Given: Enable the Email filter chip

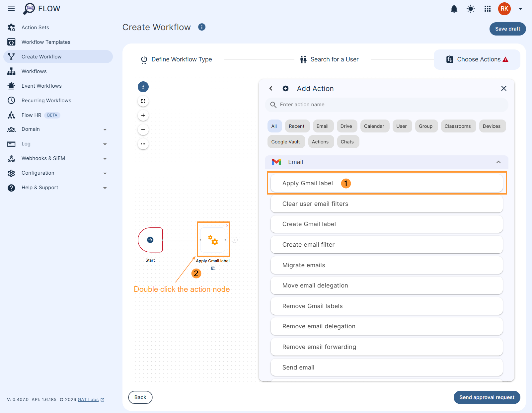Looking at the screenshot, I should 323,126.
